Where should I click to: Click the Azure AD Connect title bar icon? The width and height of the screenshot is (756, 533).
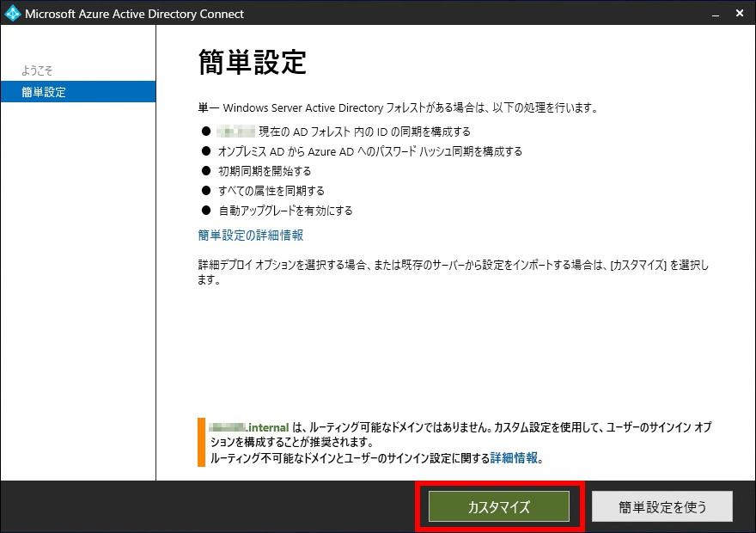[x=12, y=13]
